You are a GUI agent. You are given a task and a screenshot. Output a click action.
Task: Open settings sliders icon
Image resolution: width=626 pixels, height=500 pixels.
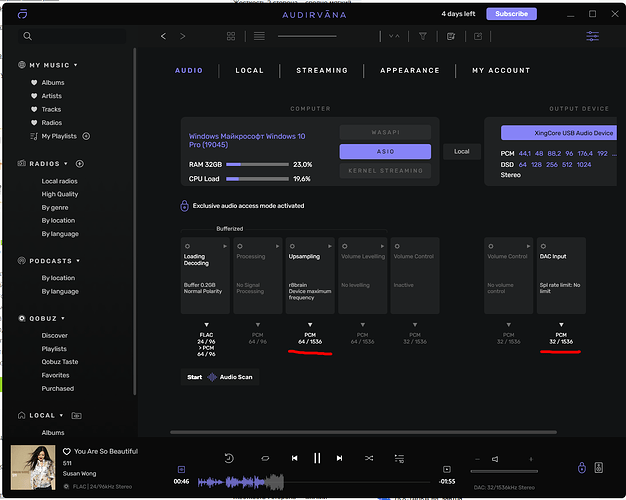(592, 36)
